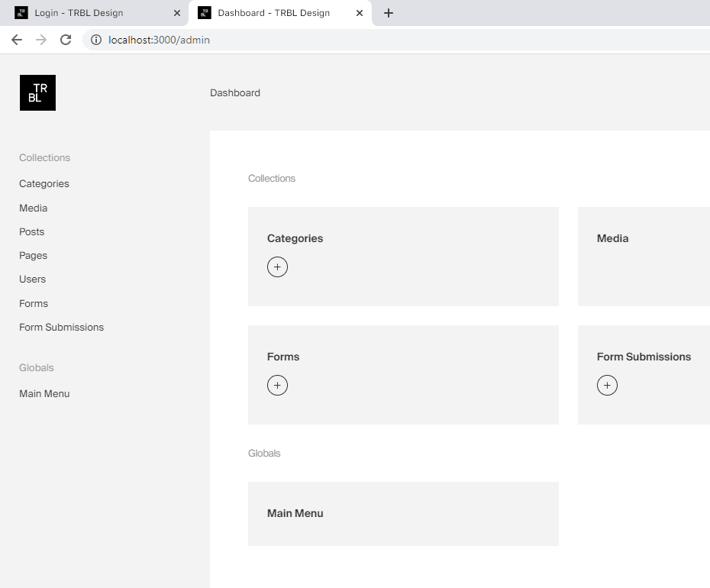Screen dimensions: 710x588
Task: Add a new Form Submission via plus icon
Action: tap(607, 386)
